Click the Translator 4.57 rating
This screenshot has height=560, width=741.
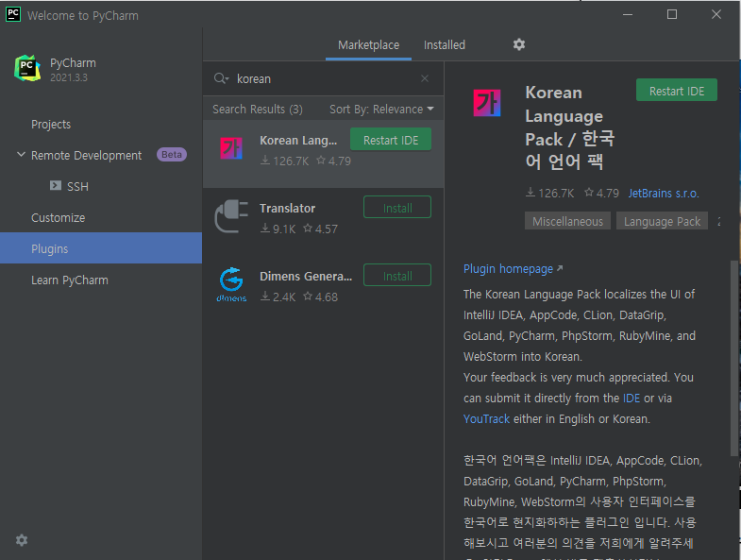click(x=320, y=229)
